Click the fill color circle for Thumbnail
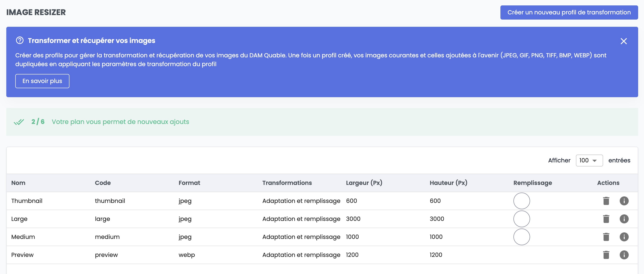 [522, 201]
